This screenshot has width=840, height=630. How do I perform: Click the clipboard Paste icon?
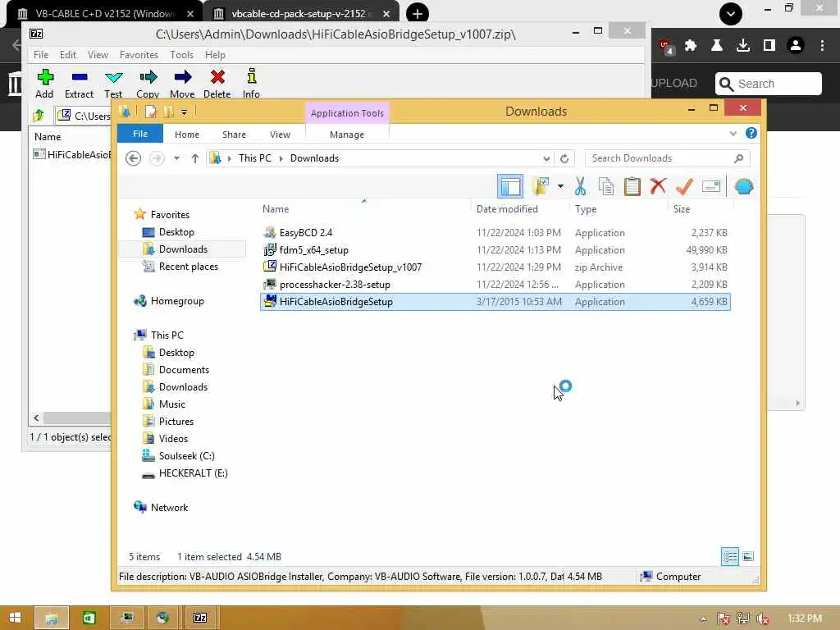point(632,186)
